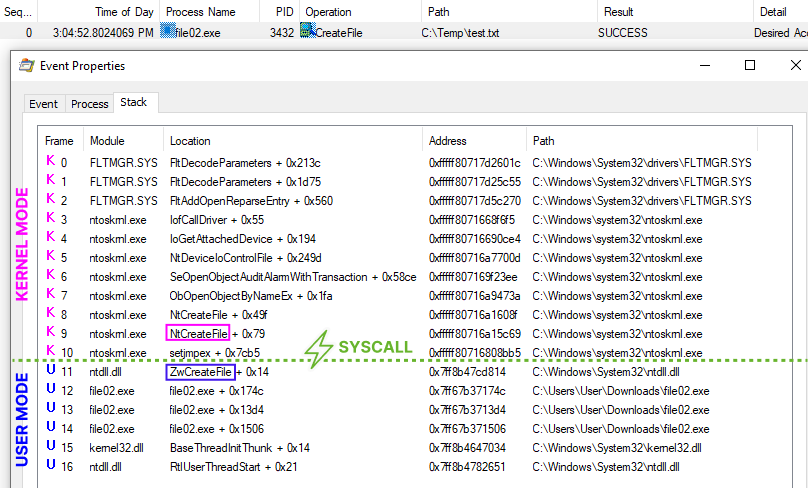Select RtlUserThreadStart + 0x21 location

(233, 467)
